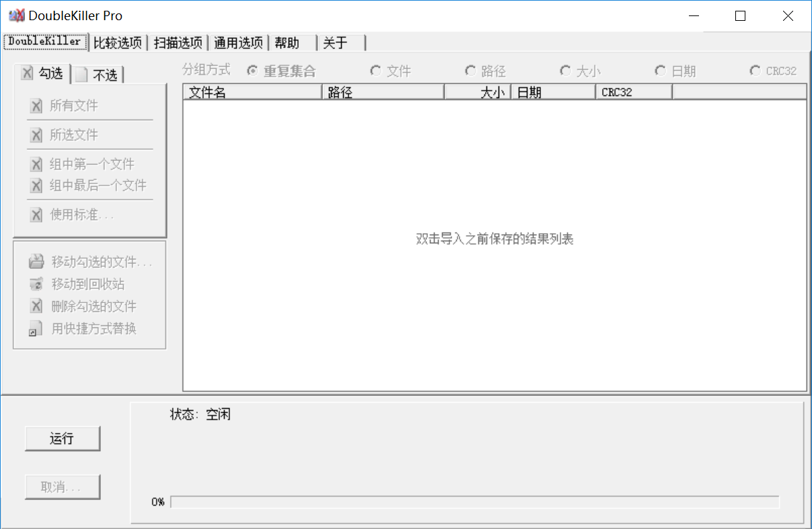Sort by the CRC32 column header
This screenshot has width=812, height=529.
[x=634, y=92]
